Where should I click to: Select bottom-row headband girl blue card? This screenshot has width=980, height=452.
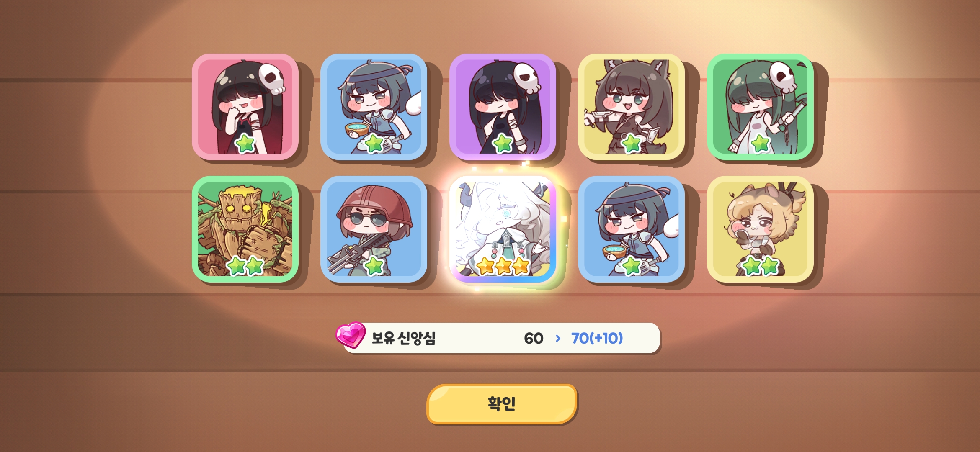[631, 229]
